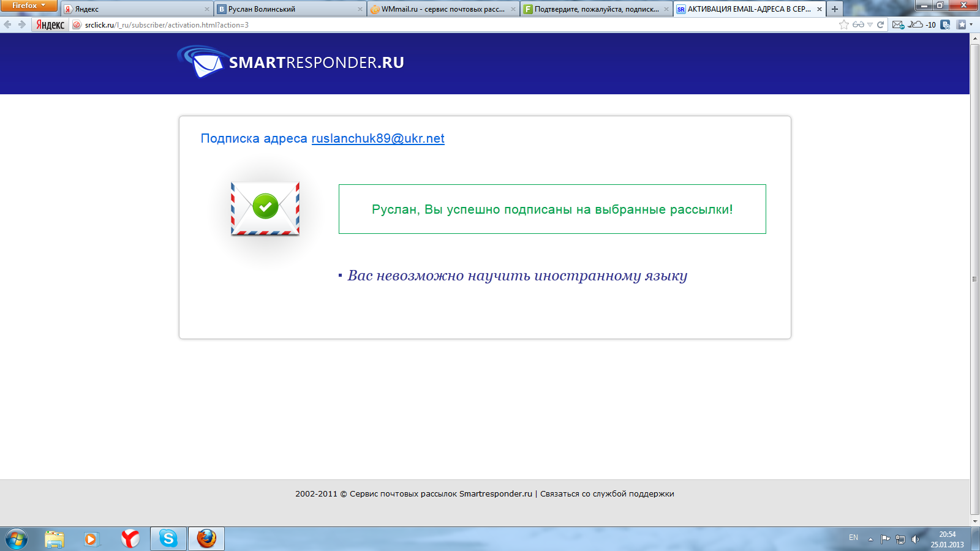
Task: Select the АКТИВАЦИЯ EMAIL-АДРЕСА tab
Action: pyautogui.click(x=750, y=9)
